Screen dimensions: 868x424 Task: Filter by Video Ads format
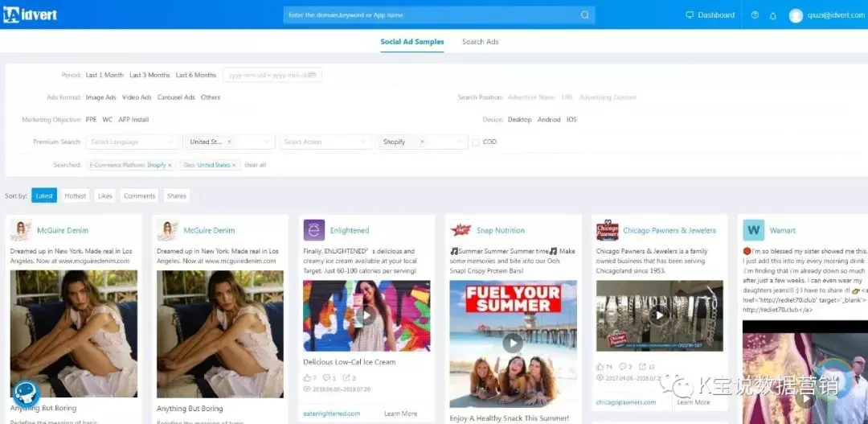pos(137,97)
